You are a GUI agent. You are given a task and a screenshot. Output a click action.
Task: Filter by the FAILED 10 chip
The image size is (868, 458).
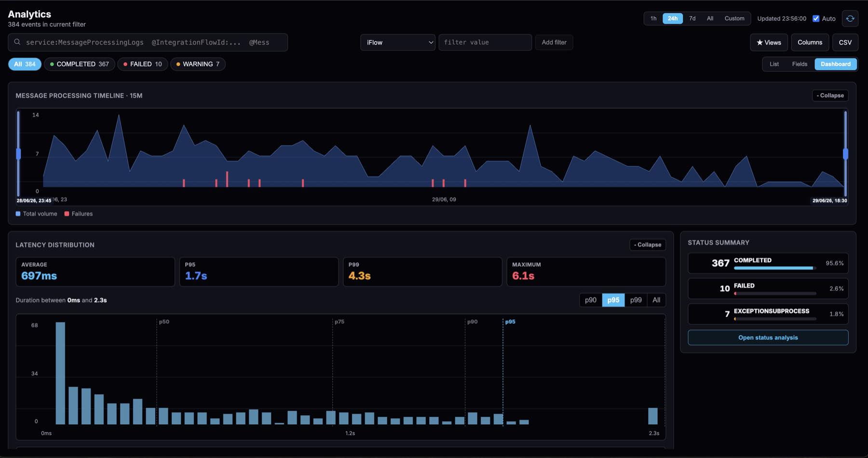143,64
